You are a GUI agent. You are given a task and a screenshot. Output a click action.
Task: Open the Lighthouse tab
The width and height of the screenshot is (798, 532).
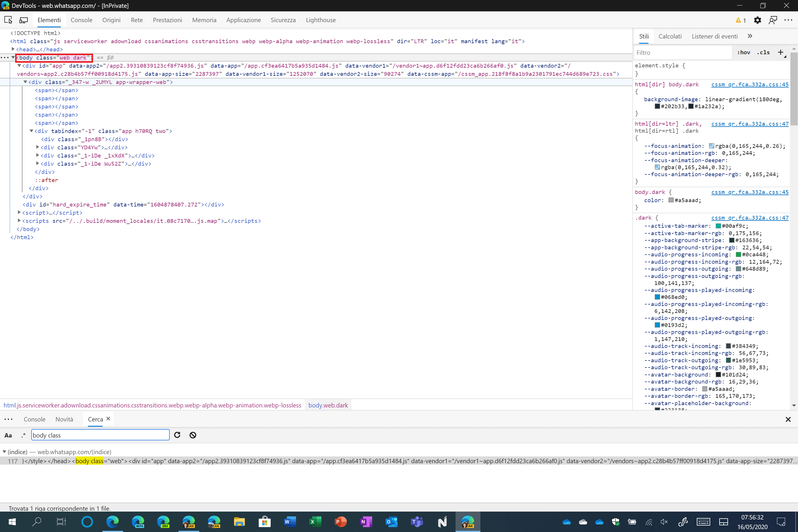click(321, 20)
